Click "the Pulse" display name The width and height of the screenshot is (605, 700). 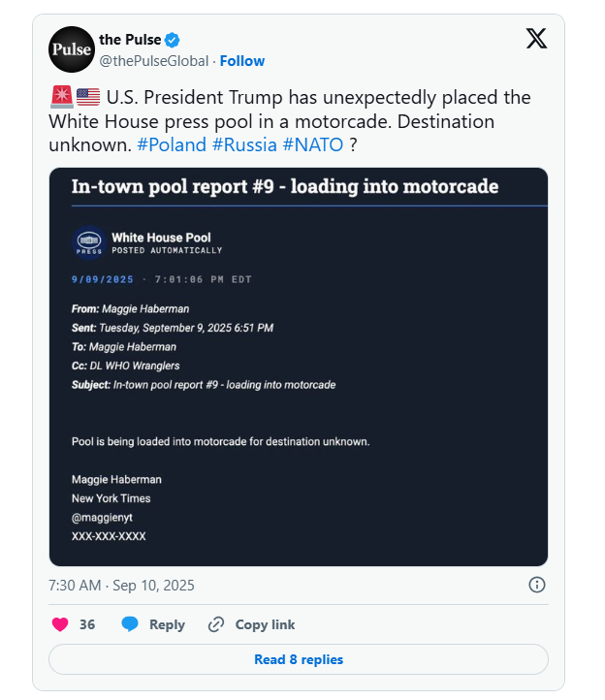click(129, 40)
